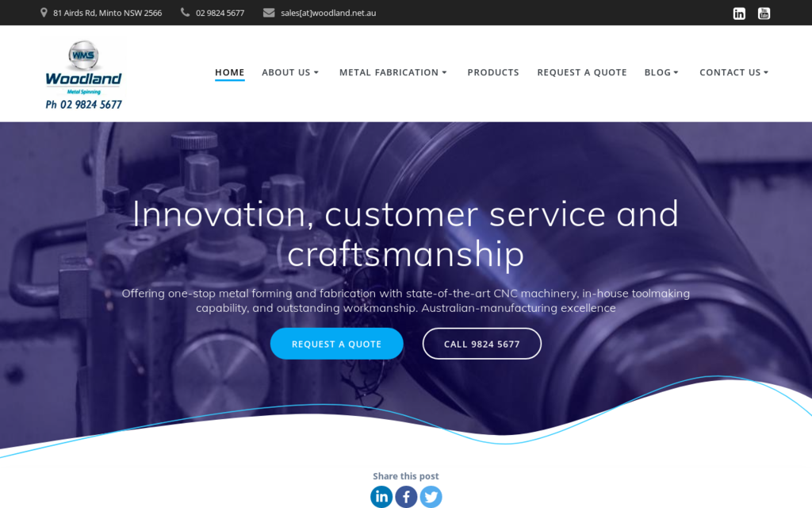Expand the About Us dropdown menu
Image resolution: width=812 pixels, height=508 pixels.
pos(290,72)
